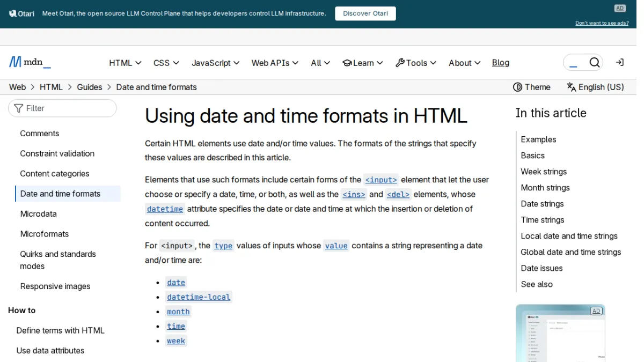Navigate to Web breadcrumb
The height and width of the screenshot is (362, 644).
17,87
